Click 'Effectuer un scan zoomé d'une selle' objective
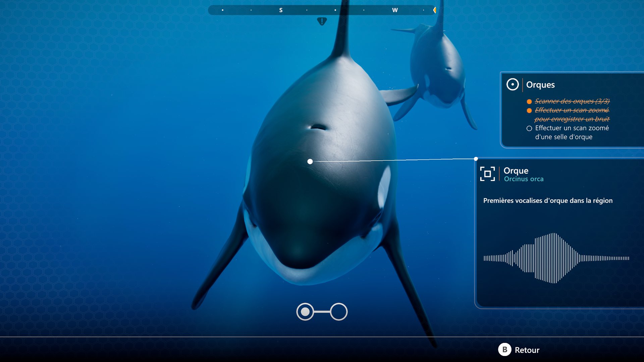 [x=572, y=132]
